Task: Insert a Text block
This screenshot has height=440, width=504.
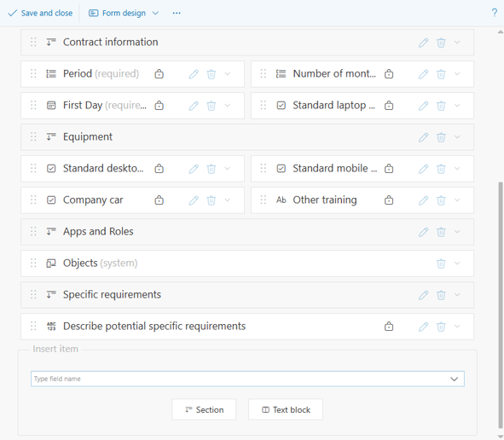Action: point(286,409)
